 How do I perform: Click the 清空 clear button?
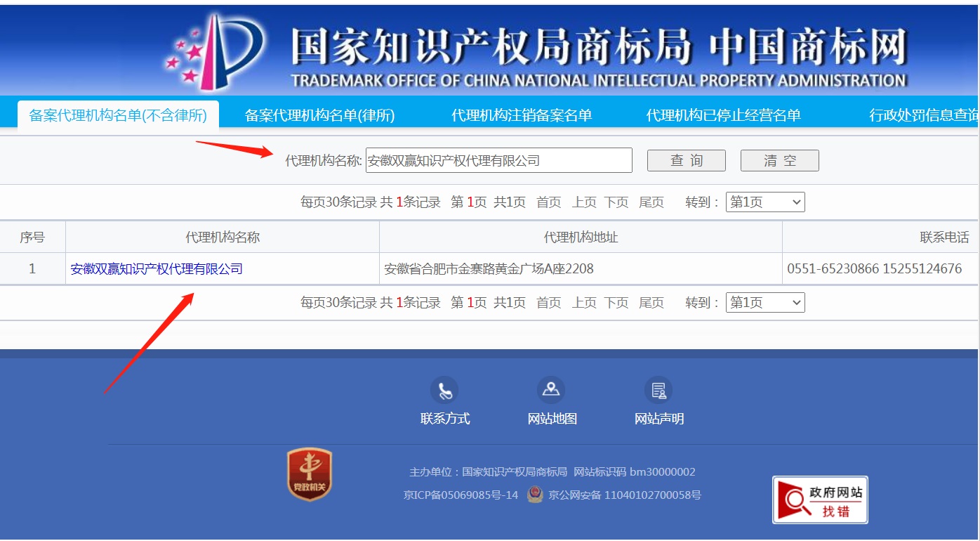(780, 160)
